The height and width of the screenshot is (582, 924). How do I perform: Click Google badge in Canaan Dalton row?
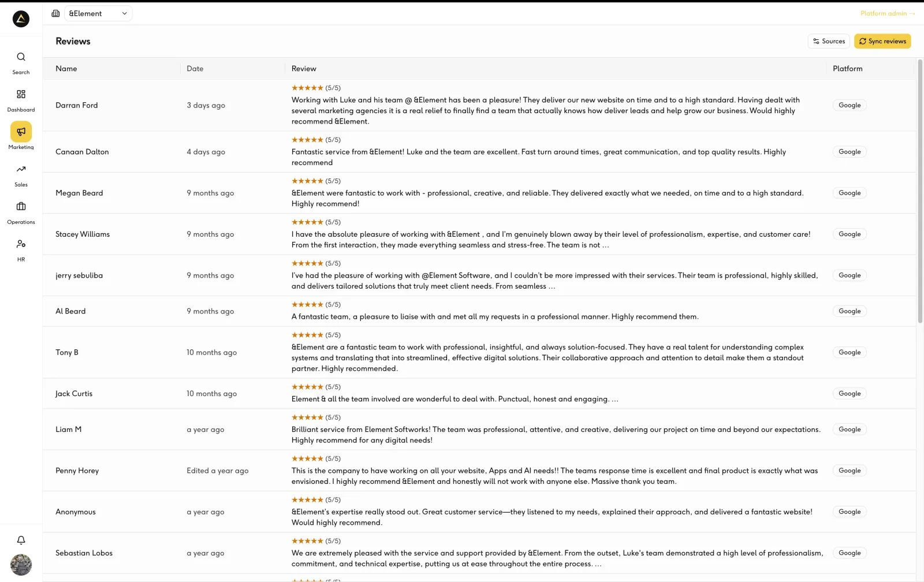point(850,152)
